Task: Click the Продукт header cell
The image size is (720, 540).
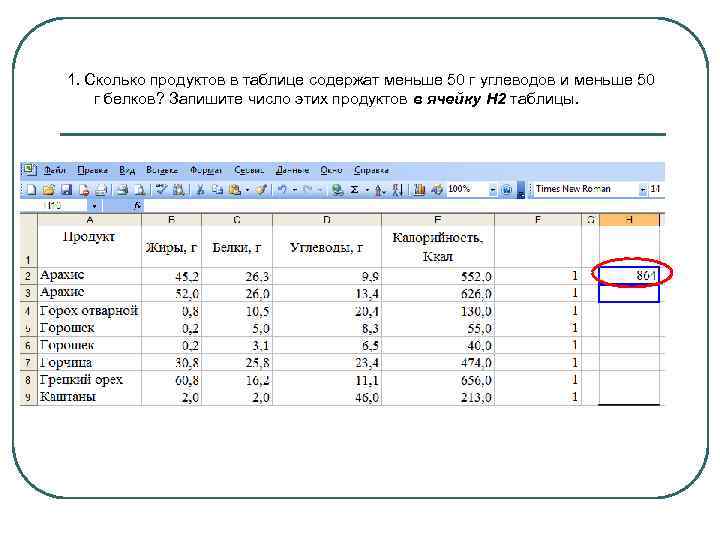Action: click(x=90, y=247)
